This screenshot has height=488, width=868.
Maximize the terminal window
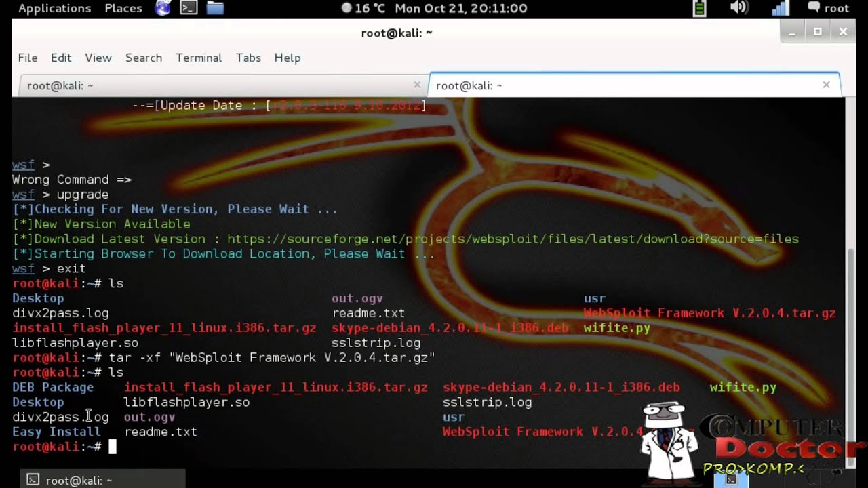tap(818, 32)
